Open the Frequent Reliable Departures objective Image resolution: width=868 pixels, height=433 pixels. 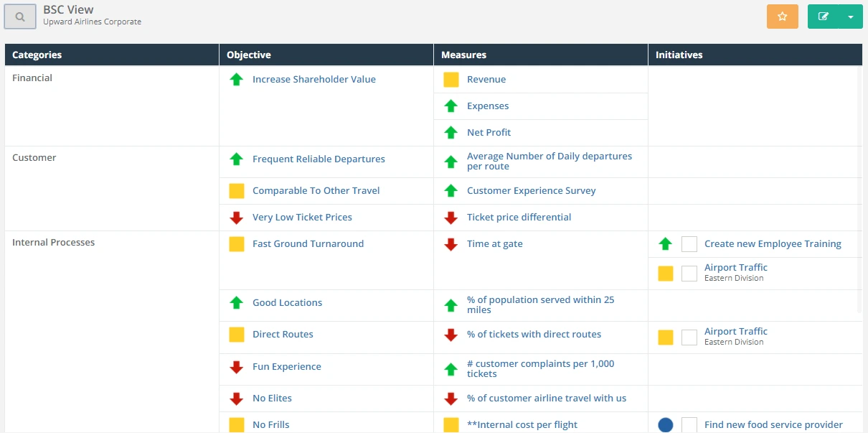pos(319,159)
